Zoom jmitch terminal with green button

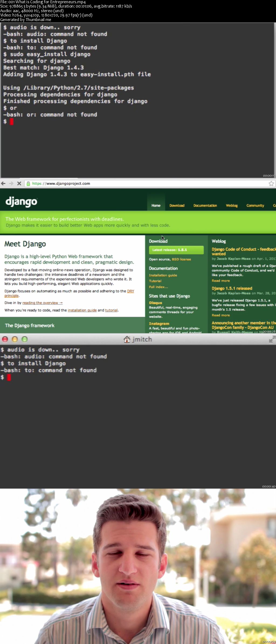click(x=25, y=339)
